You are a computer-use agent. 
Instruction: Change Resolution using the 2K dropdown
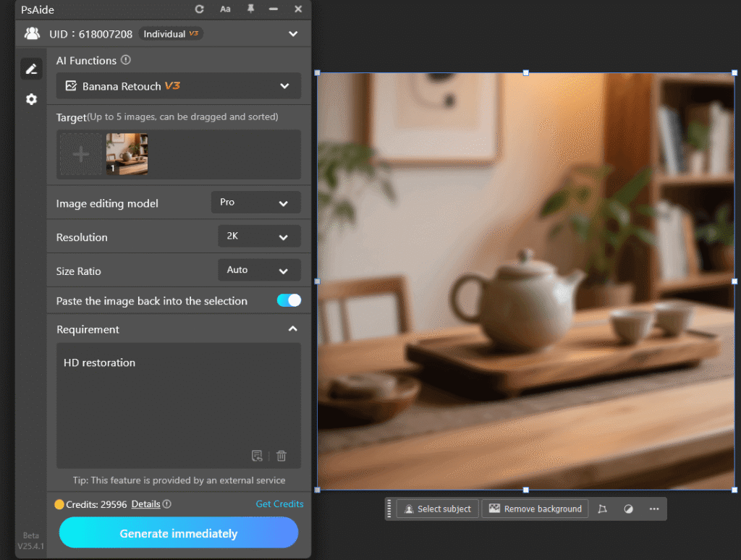(x=258, y=236)
